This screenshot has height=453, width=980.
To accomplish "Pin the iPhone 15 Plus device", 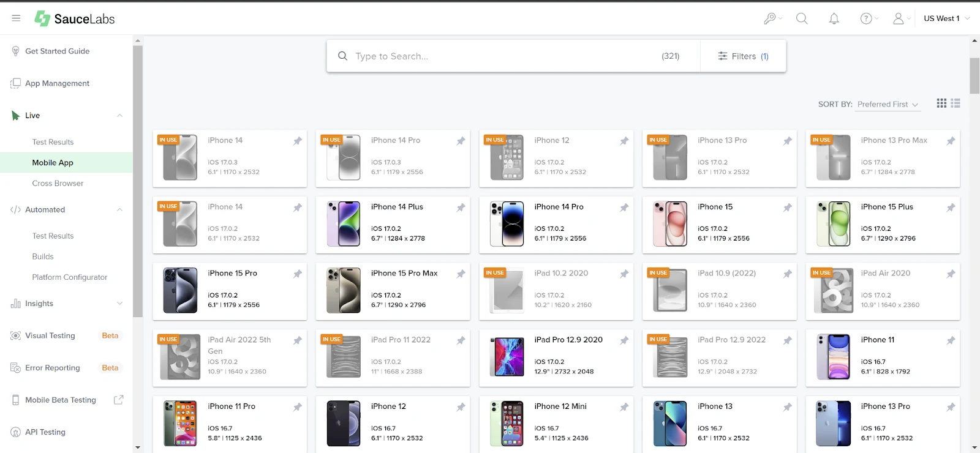I will coord(951,208).
